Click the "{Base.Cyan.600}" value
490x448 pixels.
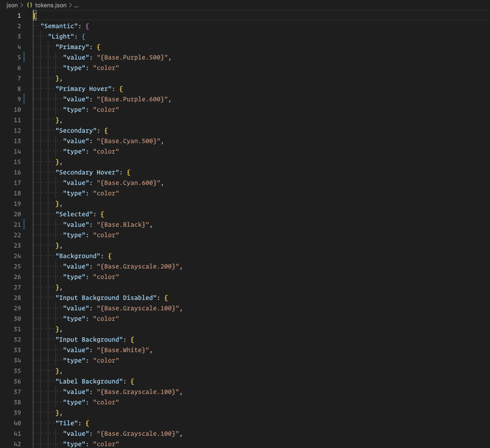coord(128,183)
